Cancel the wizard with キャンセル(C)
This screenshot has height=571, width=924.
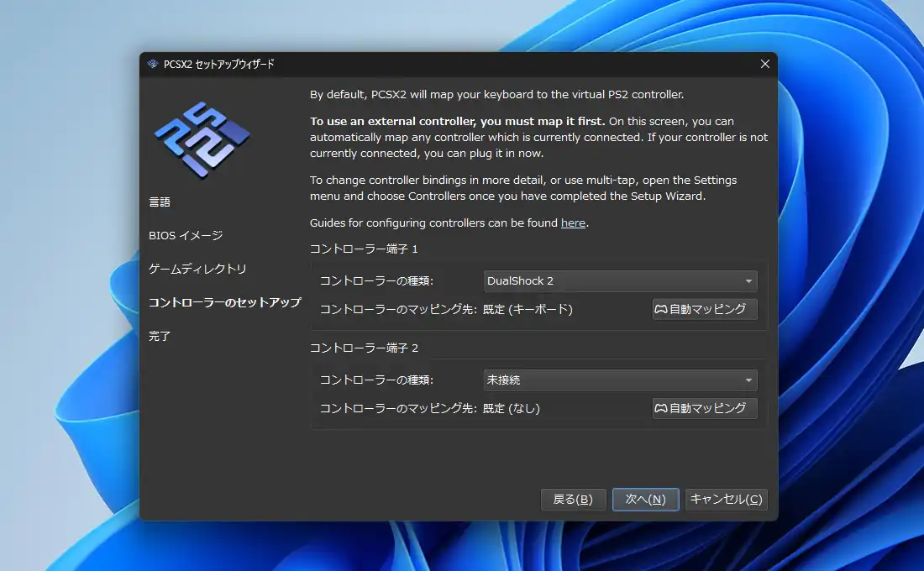click(x=726, y=500)
